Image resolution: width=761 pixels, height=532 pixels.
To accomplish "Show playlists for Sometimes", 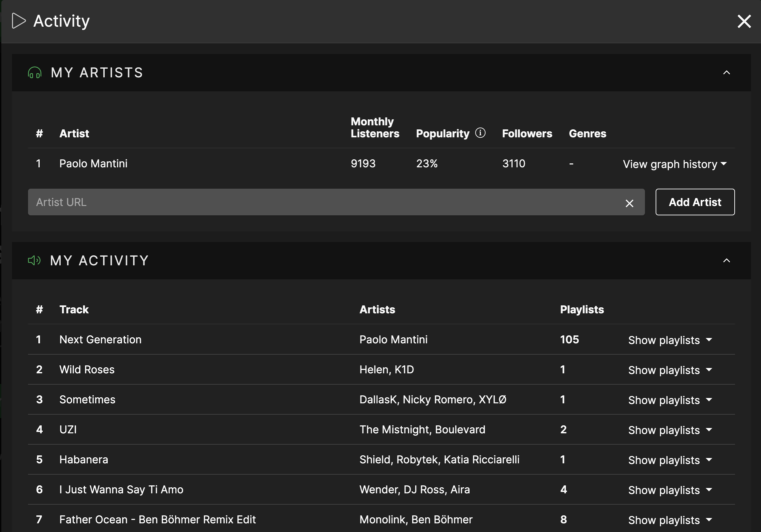I will (670, 400).
